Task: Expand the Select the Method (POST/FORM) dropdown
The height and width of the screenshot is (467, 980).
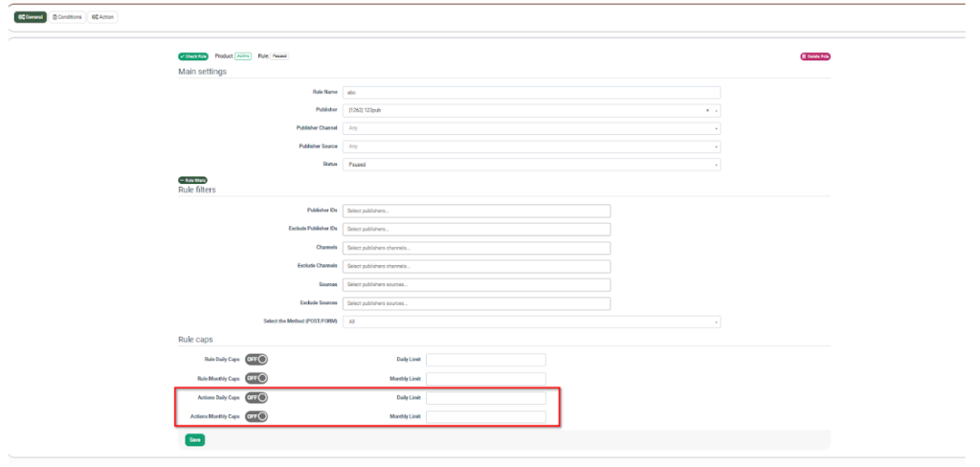Action: point(531,322)
